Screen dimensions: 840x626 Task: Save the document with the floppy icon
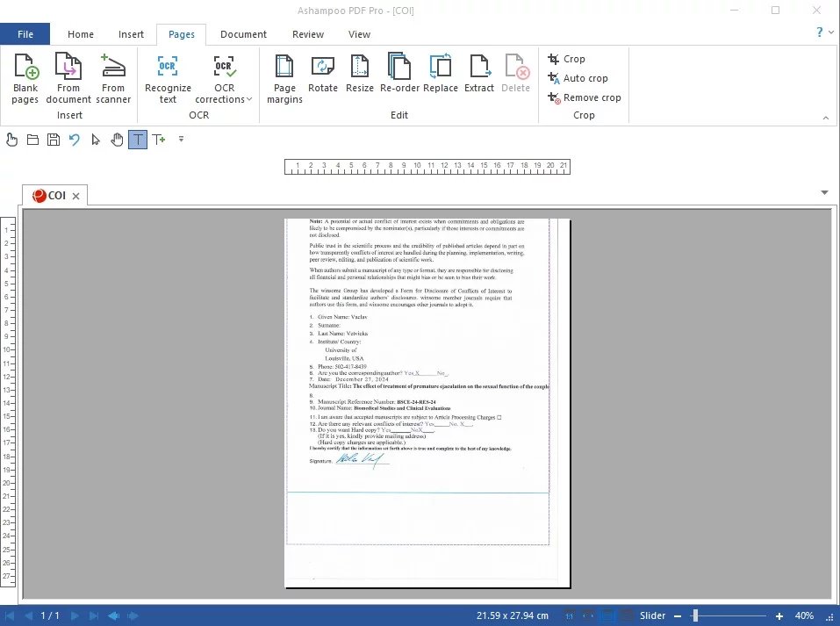[54, 140]
